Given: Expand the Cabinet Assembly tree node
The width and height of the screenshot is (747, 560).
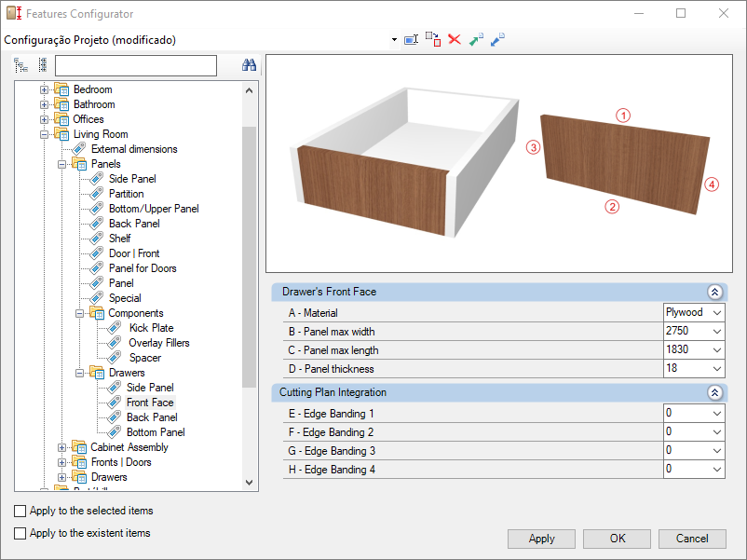Looking at the screenshot, I should [61, 447].
